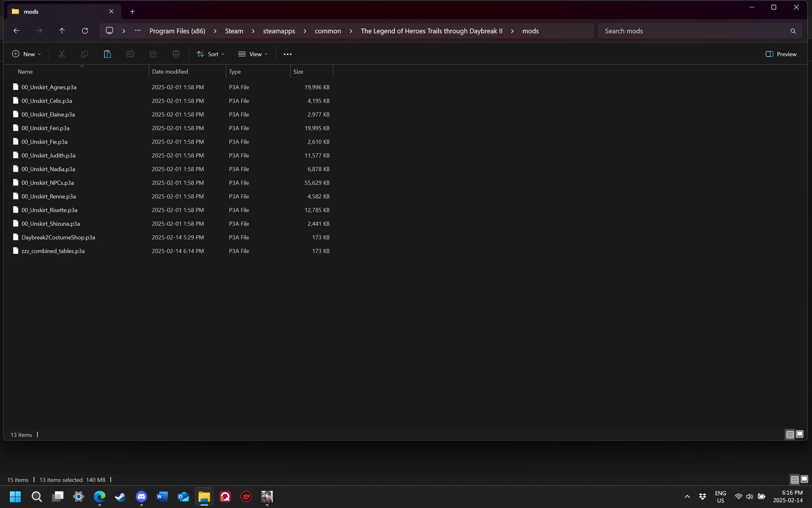The height and width of the screenshot is (508, 812).
Task: Open the Sort dropdown
Action: tap(211, 54)
